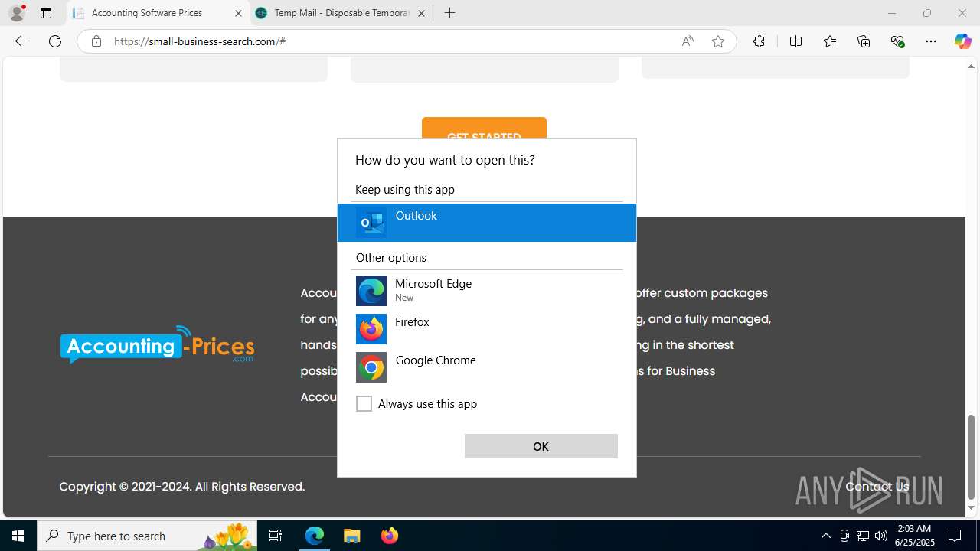Open the profile avatar menu
This screenshot has height=551, width=980.
coord(17,13)
